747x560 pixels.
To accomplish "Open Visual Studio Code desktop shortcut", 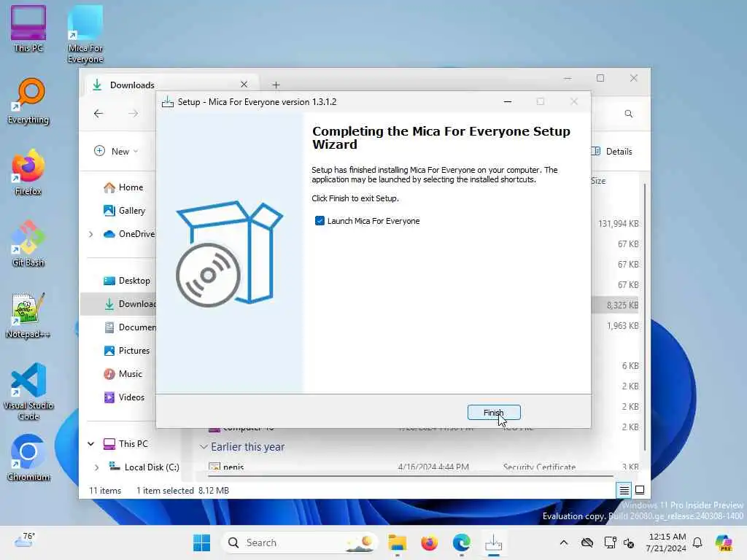I will click(28, 392).
